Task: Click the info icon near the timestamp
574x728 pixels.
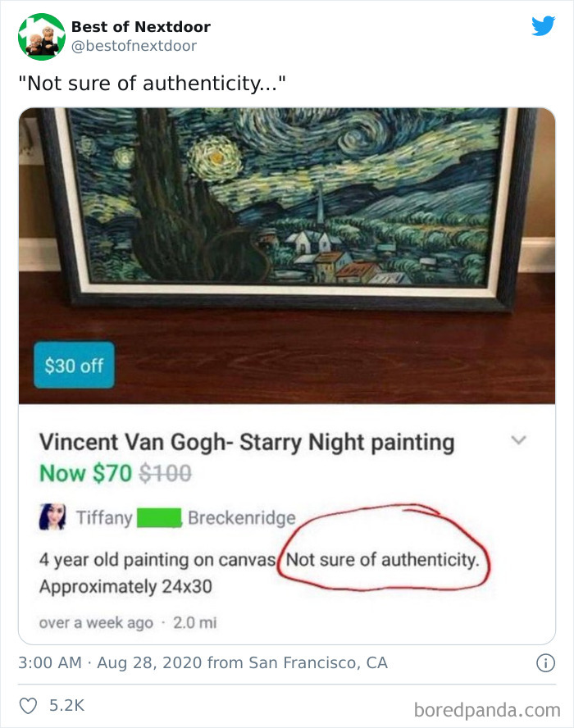Action: (545, 664)
